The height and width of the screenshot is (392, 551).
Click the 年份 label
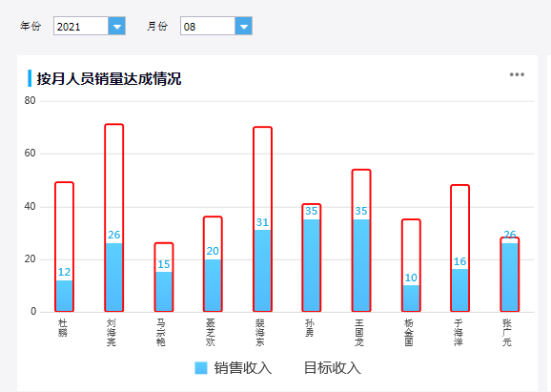(x=31, y=26)
